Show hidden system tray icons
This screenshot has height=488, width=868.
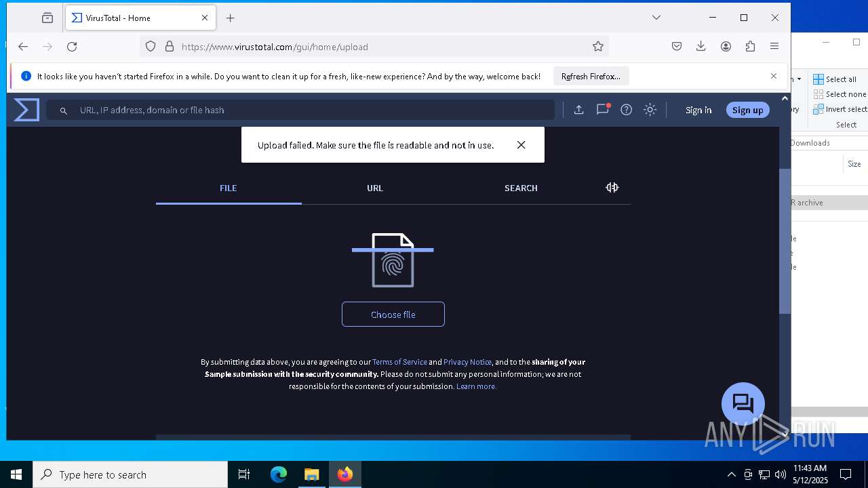point(731,474)
